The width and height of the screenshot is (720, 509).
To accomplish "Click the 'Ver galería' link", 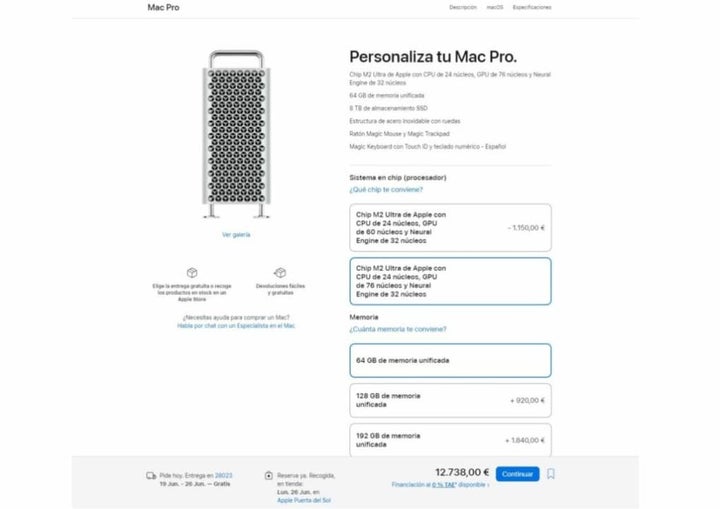I will click(236, 234).
